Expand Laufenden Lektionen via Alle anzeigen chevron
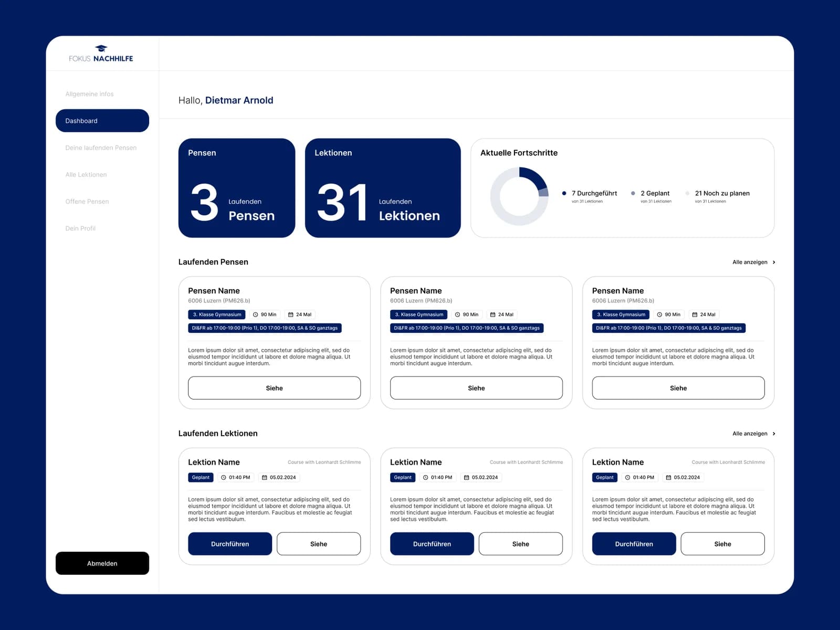The height and width of the screenshot is (630, 840). click(774, 434)
